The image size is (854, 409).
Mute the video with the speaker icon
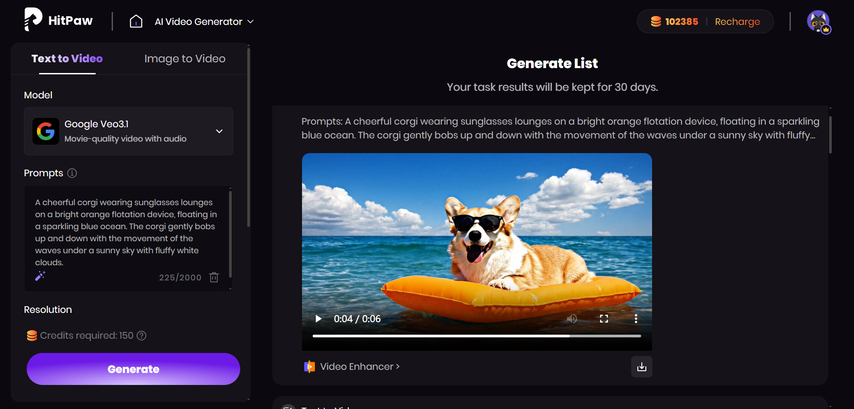(571, 319)
